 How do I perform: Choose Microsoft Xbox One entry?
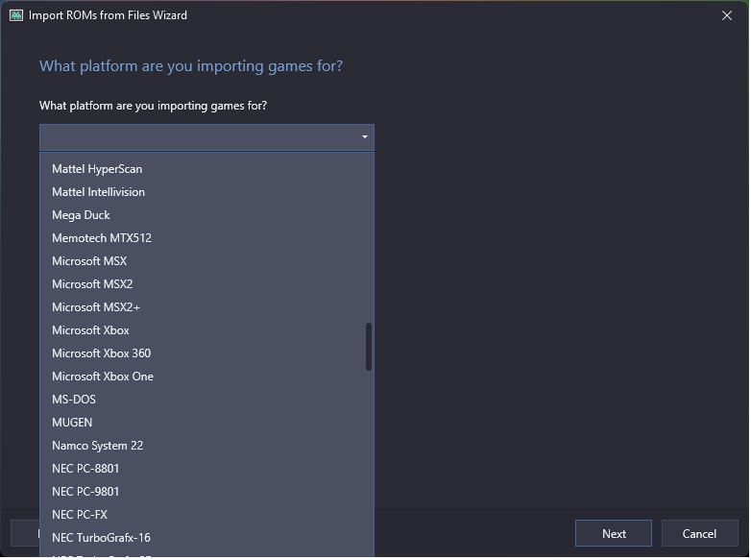click(206, 377)
